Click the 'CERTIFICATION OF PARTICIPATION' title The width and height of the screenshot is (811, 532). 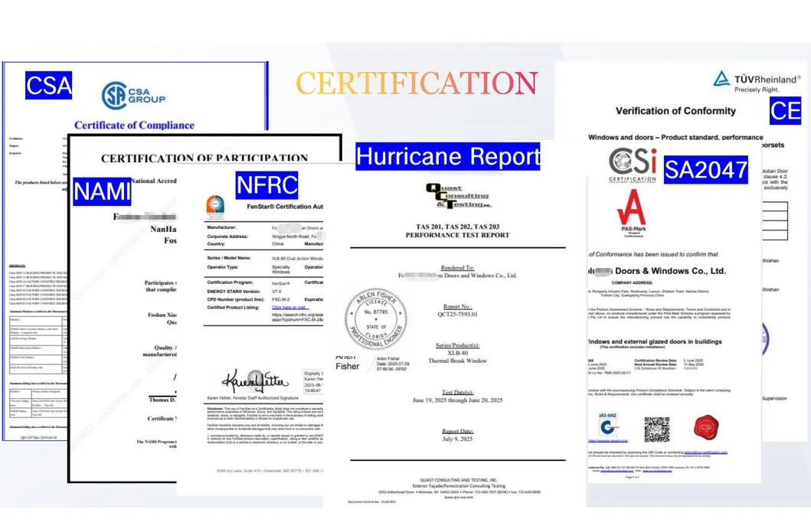point(204,158)
